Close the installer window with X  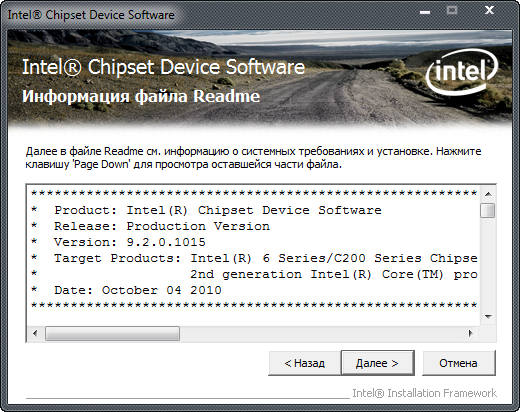click(489, 10)
